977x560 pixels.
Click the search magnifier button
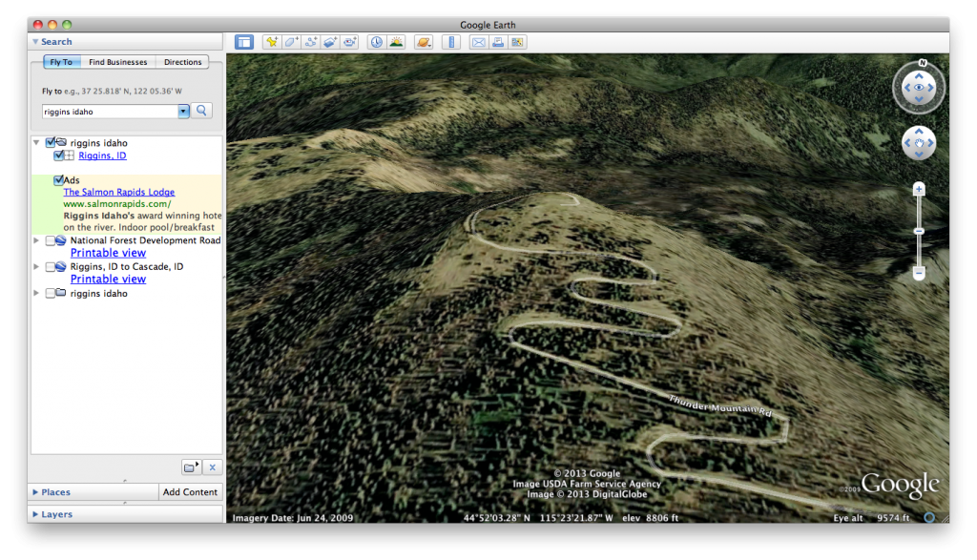(x=201, y=111)
